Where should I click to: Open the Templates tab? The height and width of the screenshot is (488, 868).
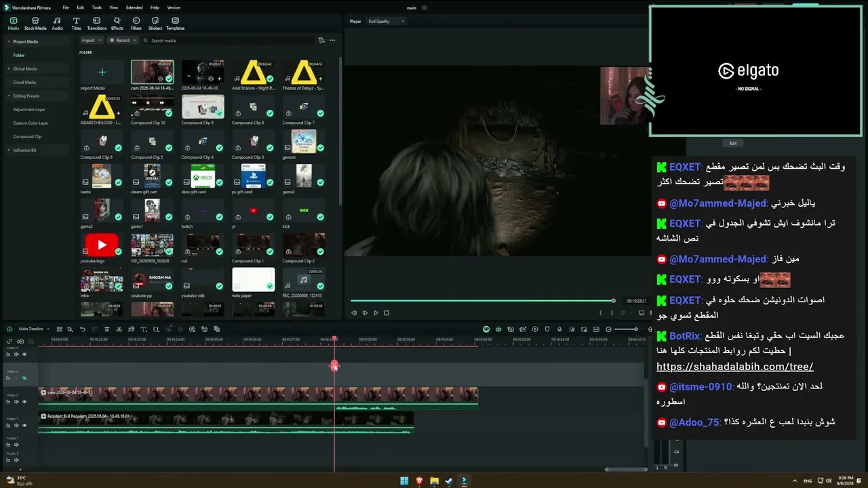pos(175,24)
